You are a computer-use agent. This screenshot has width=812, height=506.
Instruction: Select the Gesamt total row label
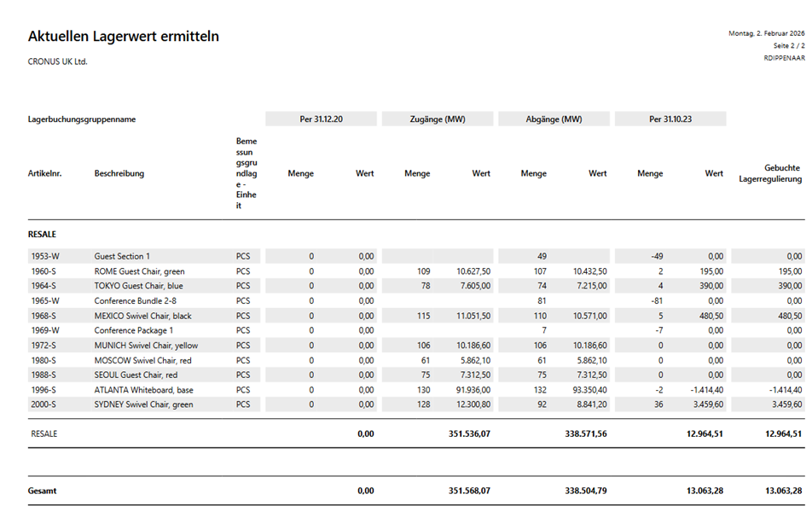pyautogui.click(x=42, y=491)
